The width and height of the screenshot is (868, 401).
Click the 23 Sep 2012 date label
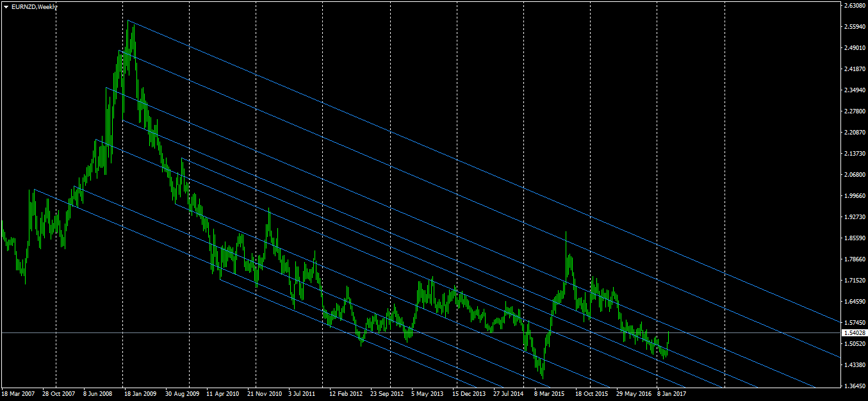pos(387,394)
